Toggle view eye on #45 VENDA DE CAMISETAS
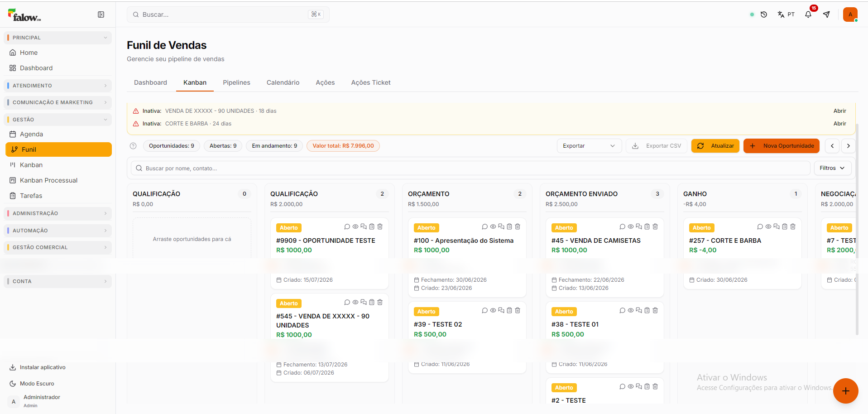Viewport: 868px width, 414px height. (631, 226)
